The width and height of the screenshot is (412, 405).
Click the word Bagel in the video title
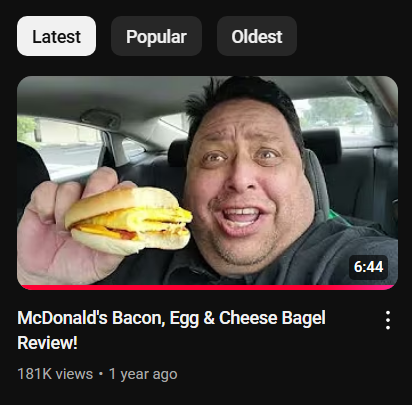click(303, 318)
